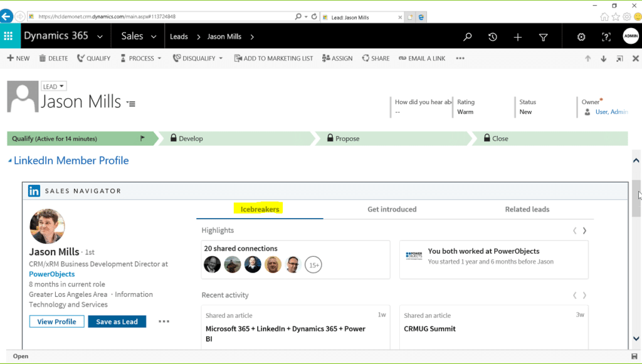Open recently viewed items history icon
The image size is (642, 364).
pos(493,37)
